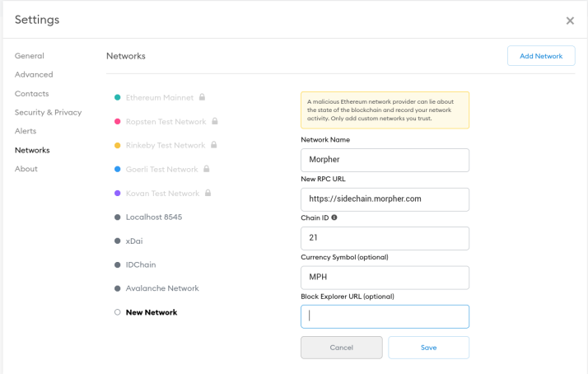Image resolution: width=588 pixels, height=374 pixels.
Task: Click the Add Network button
Action: click(541, 56)
